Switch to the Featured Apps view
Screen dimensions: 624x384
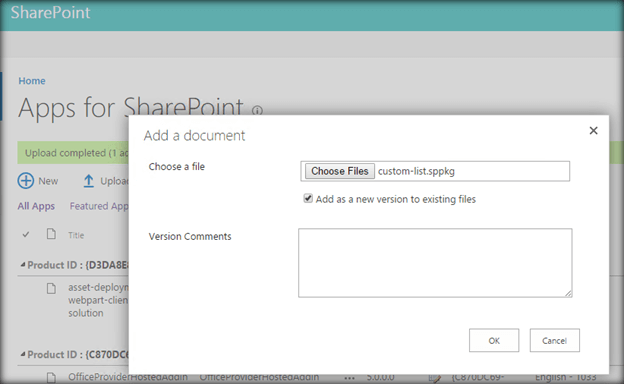[x=99, y=206]
